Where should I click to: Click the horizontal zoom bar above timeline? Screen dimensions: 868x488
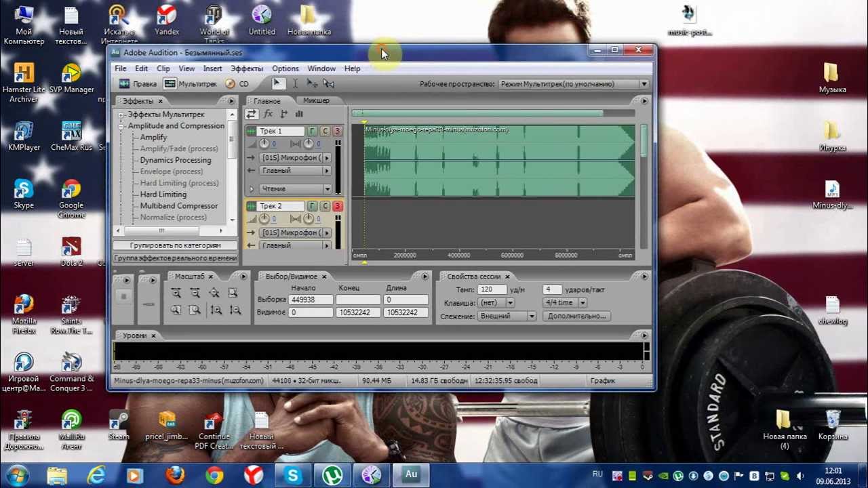coord(477,113)
